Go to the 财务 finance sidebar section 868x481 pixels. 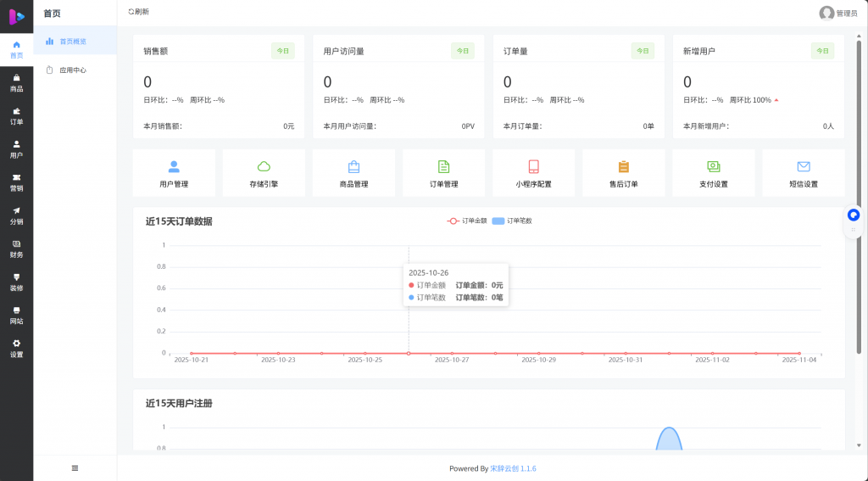[x=17, y=249]
